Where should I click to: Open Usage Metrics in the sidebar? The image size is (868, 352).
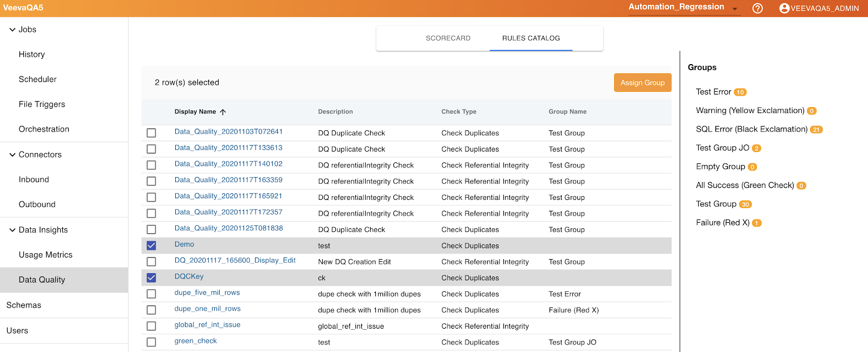click(x=46, y=255)
